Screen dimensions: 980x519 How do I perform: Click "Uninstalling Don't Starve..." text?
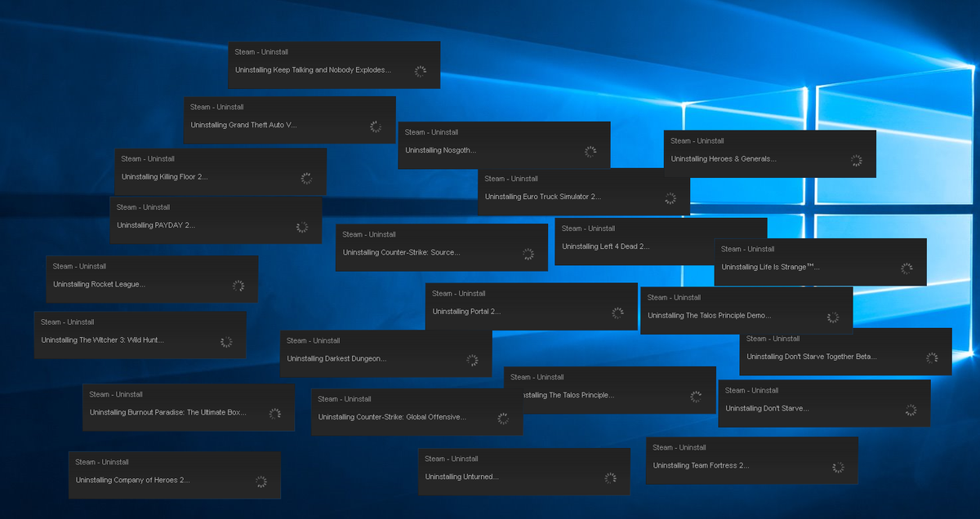pyautogui.click(x=768, y=409)
